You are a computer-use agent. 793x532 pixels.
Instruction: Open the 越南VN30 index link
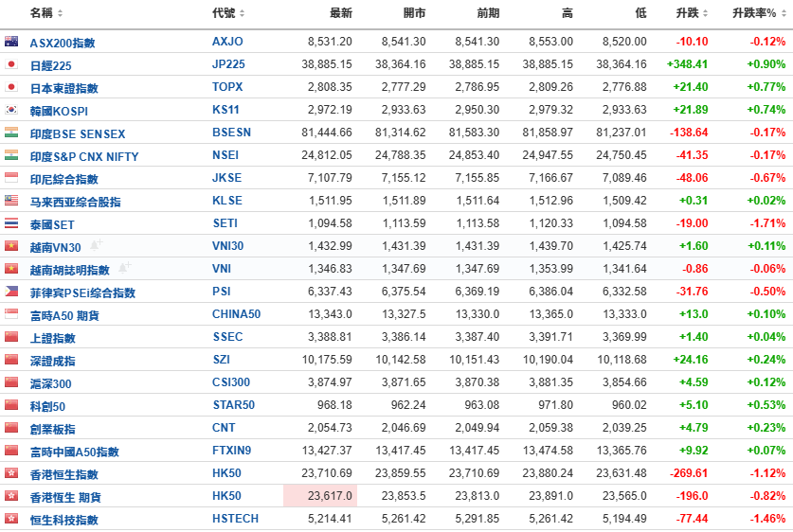tap(55, 248)
